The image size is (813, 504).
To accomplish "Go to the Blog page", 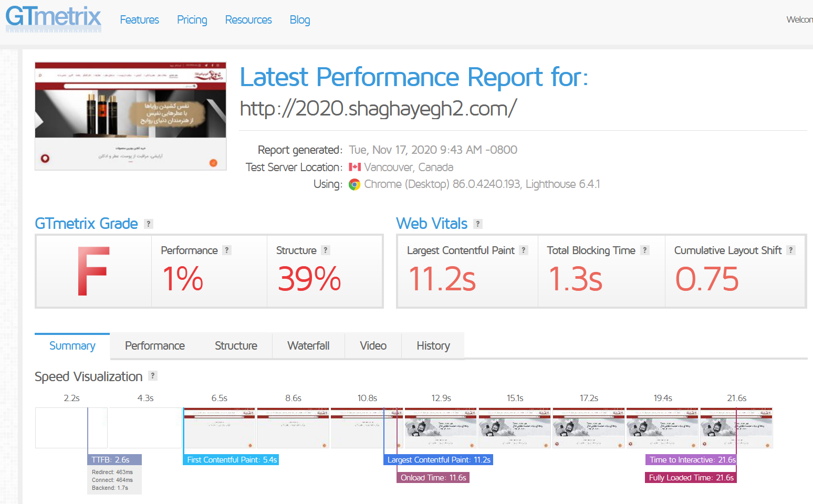I will tap(300, 20).
